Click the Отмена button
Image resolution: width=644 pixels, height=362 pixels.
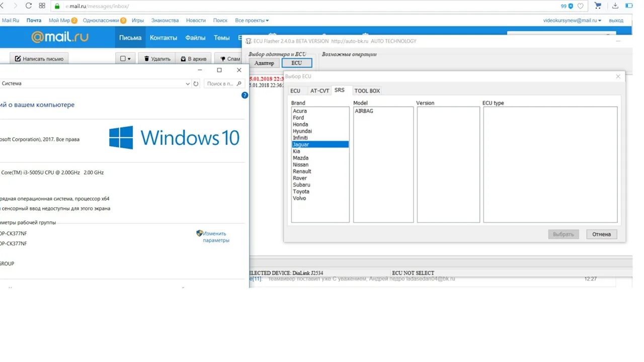[602, 234]
